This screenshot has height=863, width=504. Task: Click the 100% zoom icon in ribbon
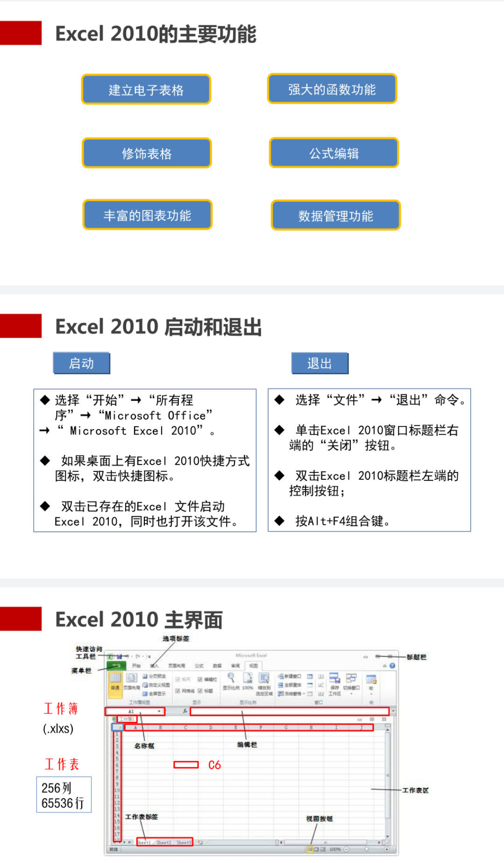coord(248,681)
